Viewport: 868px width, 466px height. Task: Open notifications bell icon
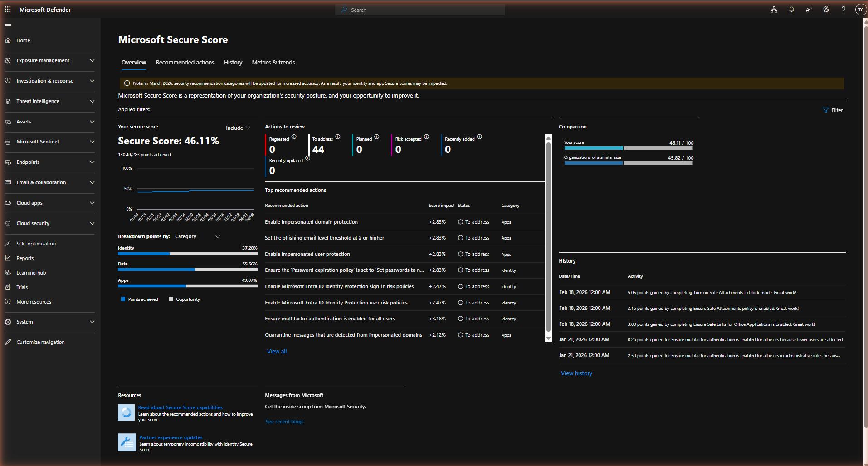pos(791,10)
